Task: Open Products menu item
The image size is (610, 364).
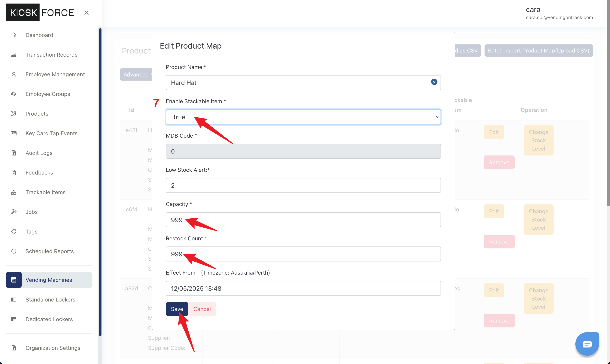Action: click(x=37, y=114)
